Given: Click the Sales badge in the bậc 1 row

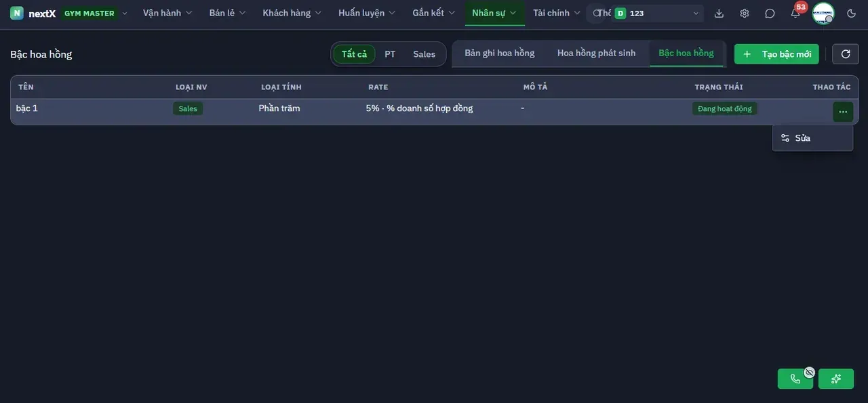Looking at the screenshot, I should [x=188, y=108].
